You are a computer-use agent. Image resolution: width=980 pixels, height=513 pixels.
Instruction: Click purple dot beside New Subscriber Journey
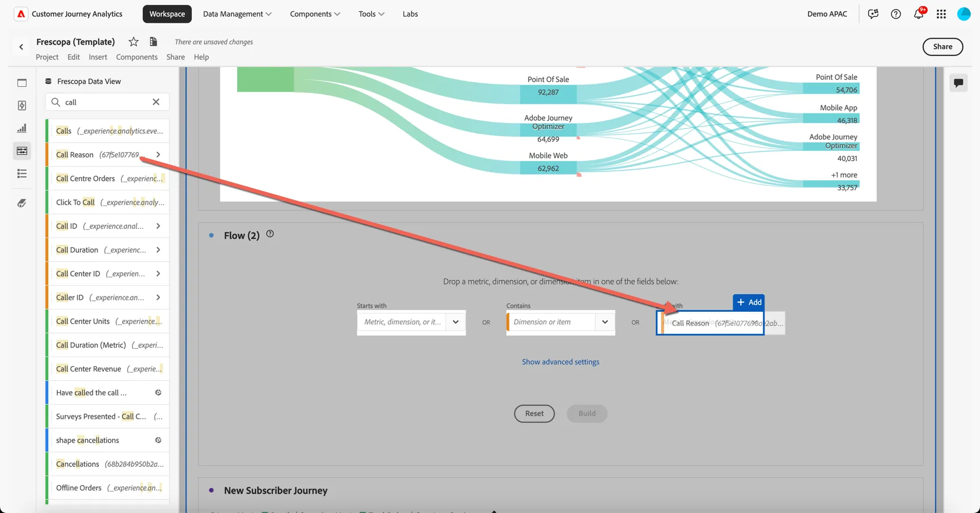tap(212, 490)
